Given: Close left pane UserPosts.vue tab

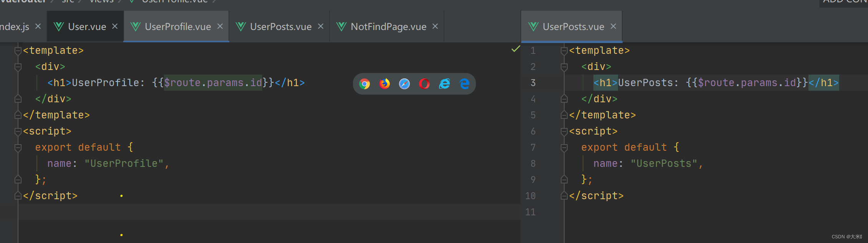Looking at the screenshot, I should (x=321, y=26).
